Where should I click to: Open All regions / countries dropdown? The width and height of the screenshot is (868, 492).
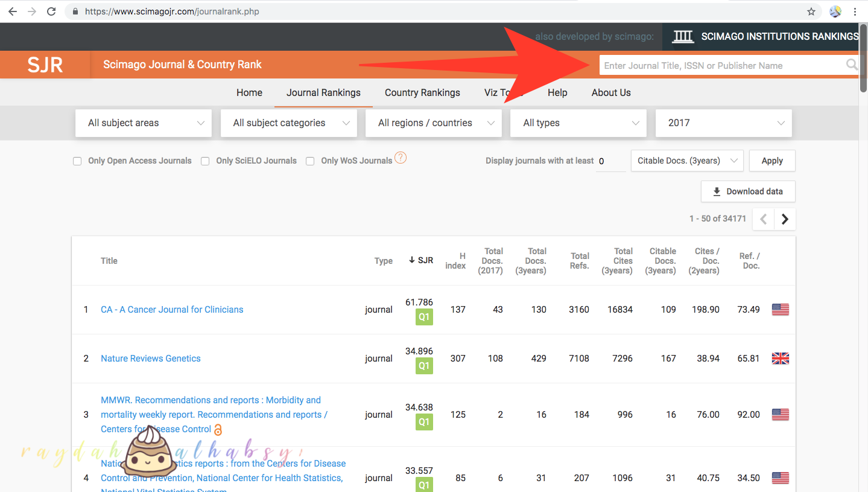point(434,123)
